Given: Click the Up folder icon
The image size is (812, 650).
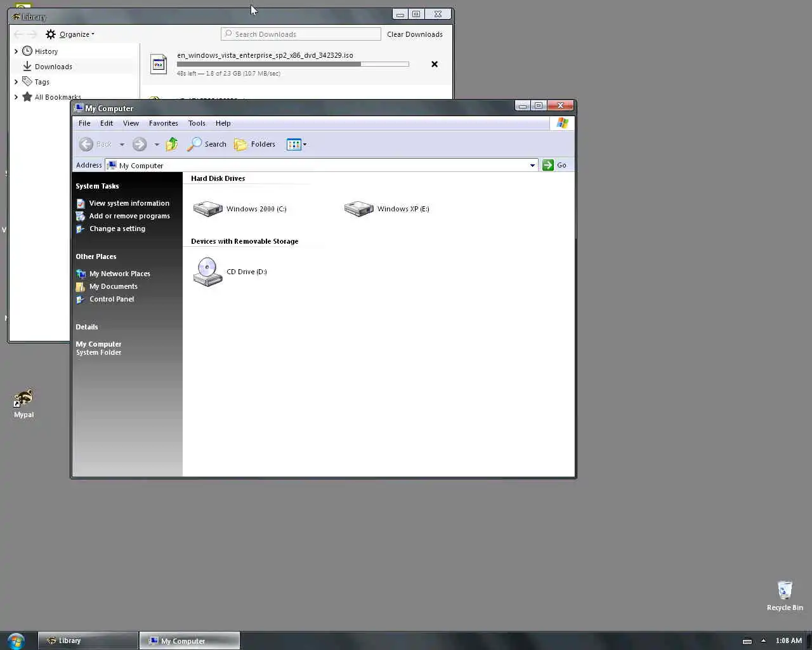Looking at the screenshot, I should coord(172,145).
